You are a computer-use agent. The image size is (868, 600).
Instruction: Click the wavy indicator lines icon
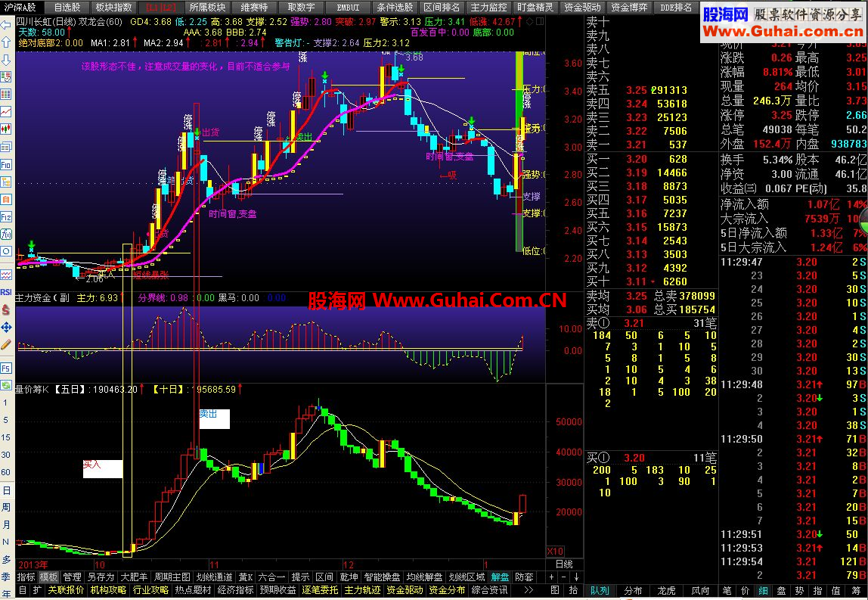coord(6,275)
